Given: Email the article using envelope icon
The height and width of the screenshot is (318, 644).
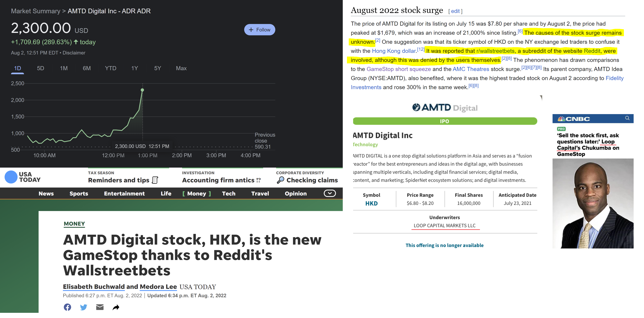Looking at the screenshot, I should pyautogui.click(x=100, y=307).
